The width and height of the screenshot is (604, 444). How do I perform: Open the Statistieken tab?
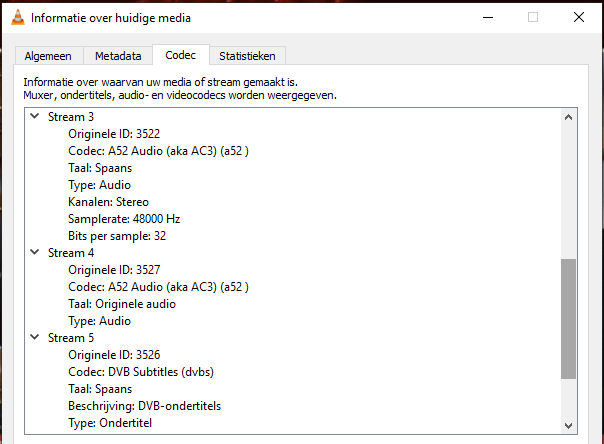click(247, 56)
